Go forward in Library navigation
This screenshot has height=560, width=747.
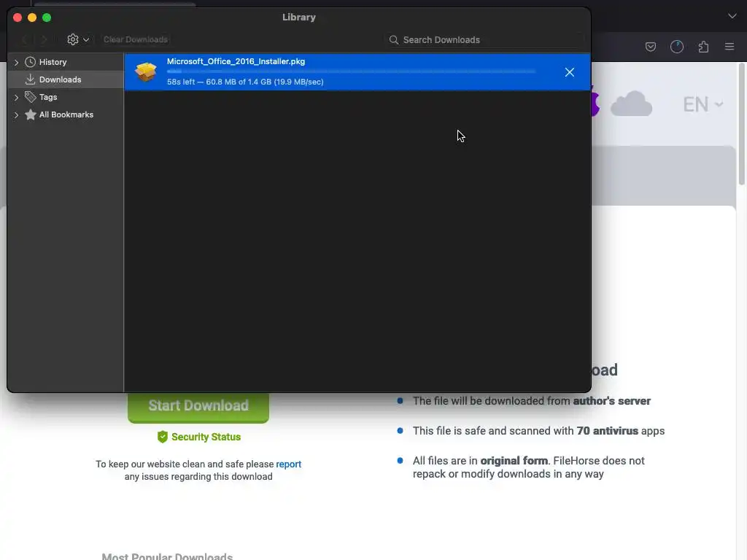tap(44, 39)
